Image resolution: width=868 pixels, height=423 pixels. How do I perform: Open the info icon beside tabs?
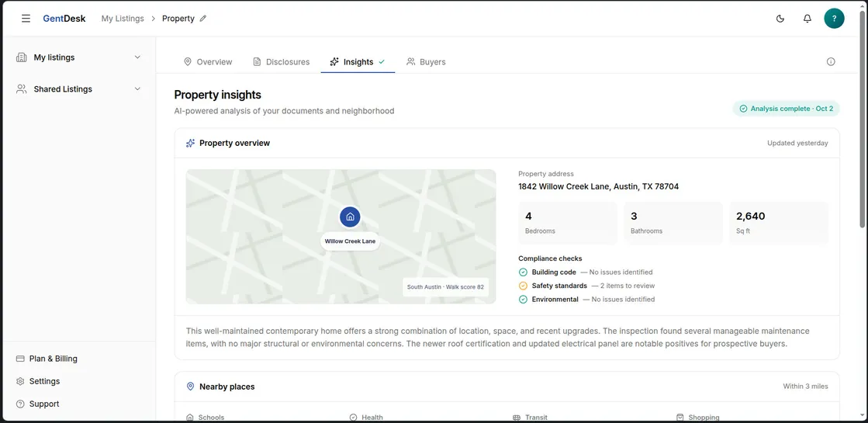point(831,61)
